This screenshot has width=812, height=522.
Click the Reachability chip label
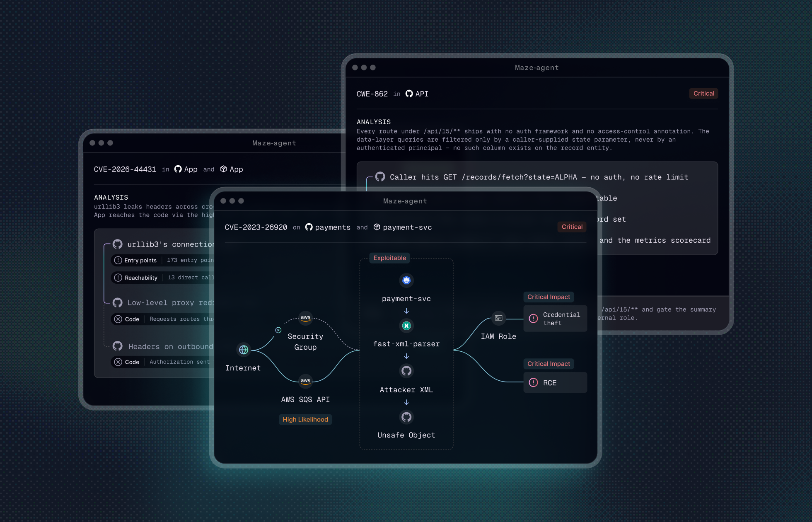141,278
